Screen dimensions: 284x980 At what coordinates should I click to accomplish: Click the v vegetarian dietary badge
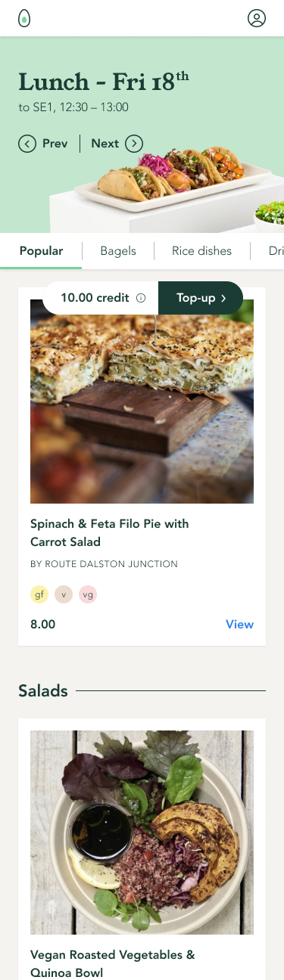point(64,594)
